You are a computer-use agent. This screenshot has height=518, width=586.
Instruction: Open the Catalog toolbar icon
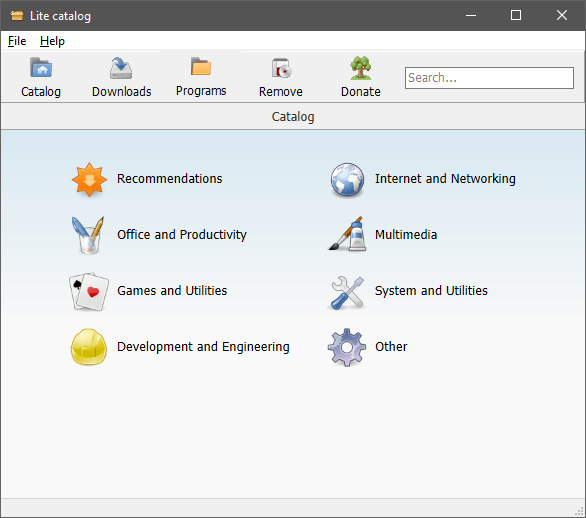tap(41, 68)
